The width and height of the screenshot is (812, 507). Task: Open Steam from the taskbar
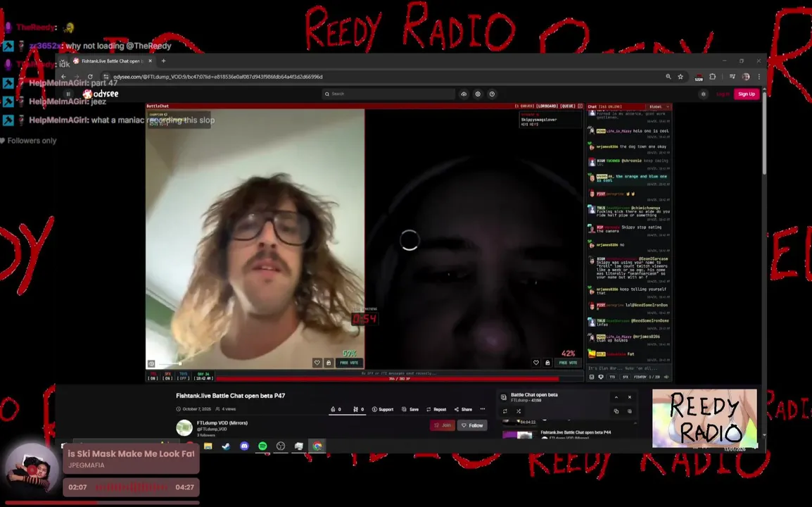[x=227, y=446]
